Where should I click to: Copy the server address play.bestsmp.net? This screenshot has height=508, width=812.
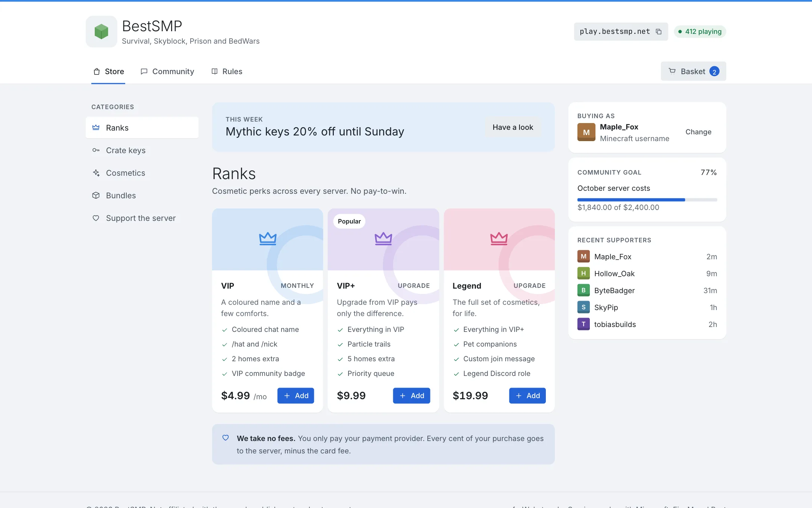pos(659,32)
